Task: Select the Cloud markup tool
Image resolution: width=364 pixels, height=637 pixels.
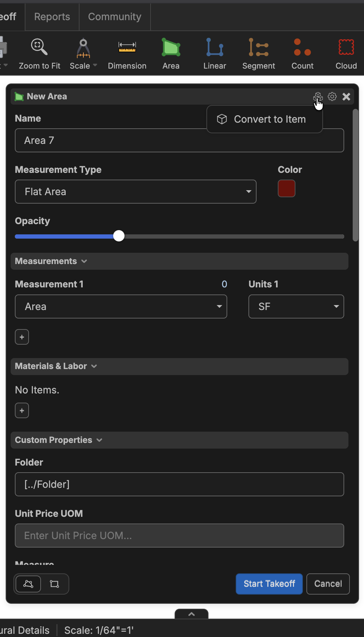Action: click(346, 54)
